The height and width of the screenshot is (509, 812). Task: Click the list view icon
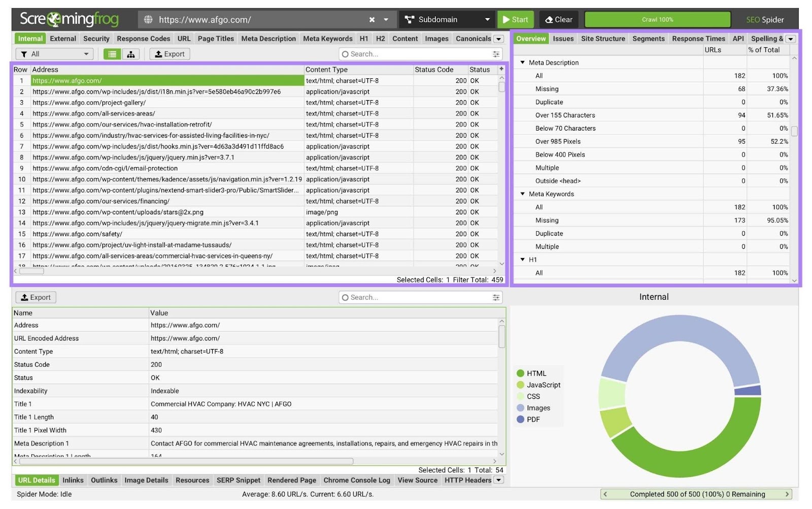coord(112,54)
